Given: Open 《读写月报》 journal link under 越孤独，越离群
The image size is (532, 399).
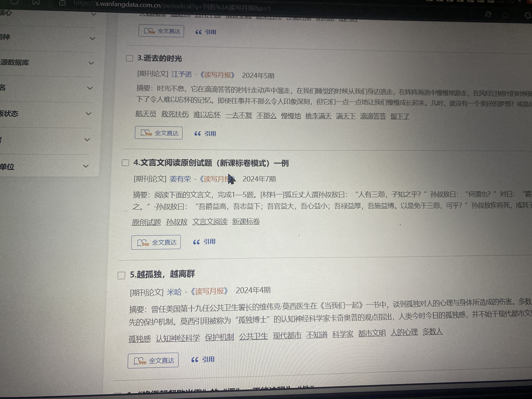Looking at the screenshot, I should pyautogui.click(x=209, y=291).
